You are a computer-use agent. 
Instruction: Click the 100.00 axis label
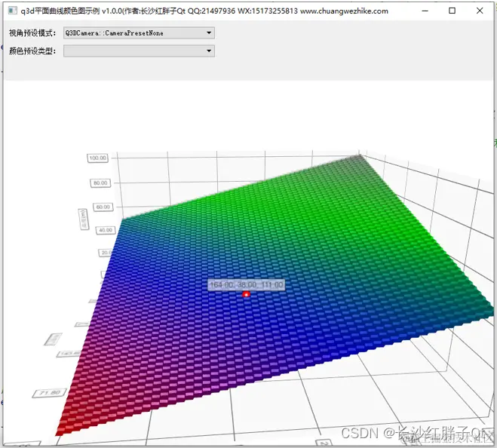click(x=97, y=158)
